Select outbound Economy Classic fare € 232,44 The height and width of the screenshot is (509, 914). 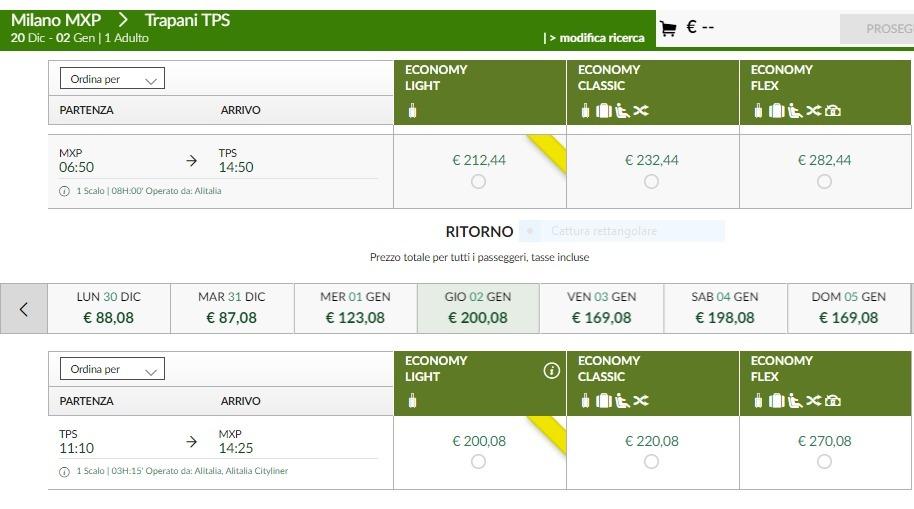click(651, 181)
